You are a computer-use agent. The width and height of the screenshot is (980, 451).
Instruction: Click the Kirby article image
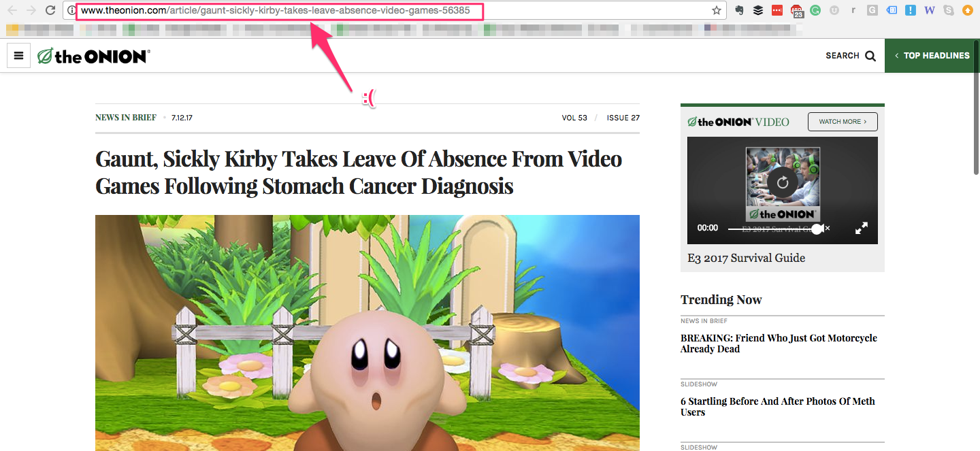coord(367,333)
